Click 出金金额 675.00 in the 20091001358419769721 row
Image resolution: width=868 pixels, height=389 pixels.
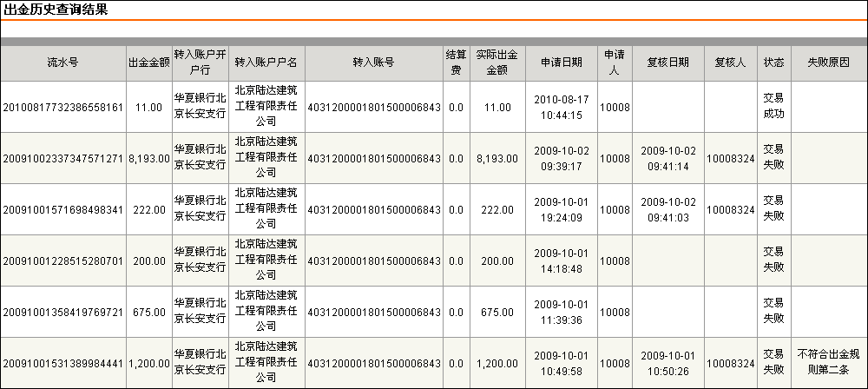point(149,313)
